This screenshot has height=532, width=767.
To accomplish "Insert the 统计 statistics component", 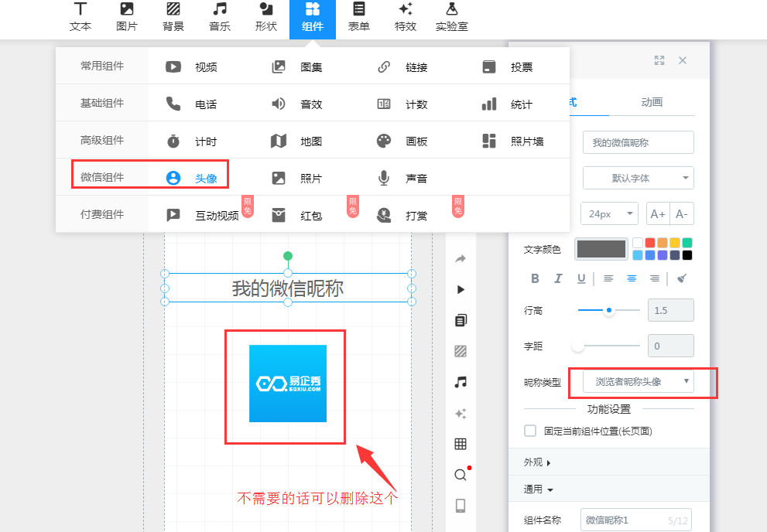I will click(x=507, y=104).
